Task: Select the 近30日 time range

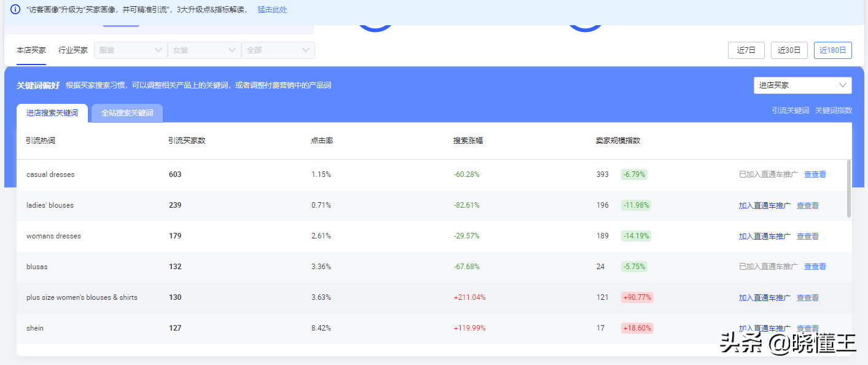Action: [789, 50]
